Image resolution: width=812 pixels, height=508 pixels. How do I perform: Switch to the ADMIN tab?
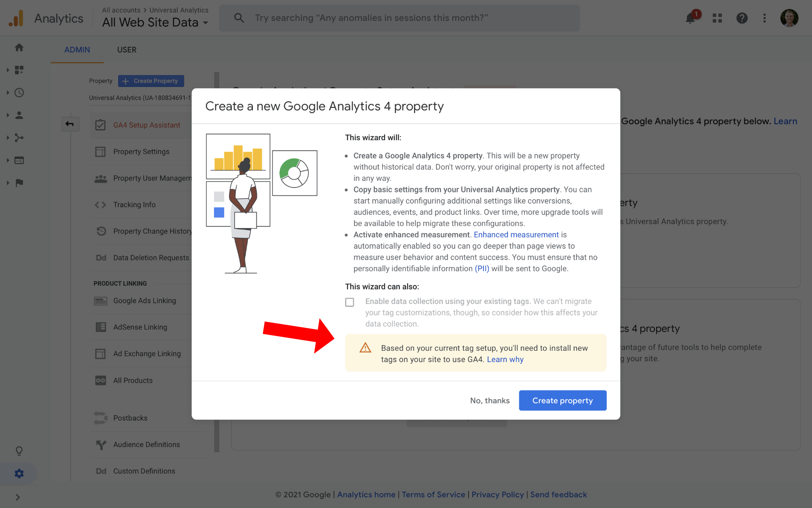[x=77, y=50]
